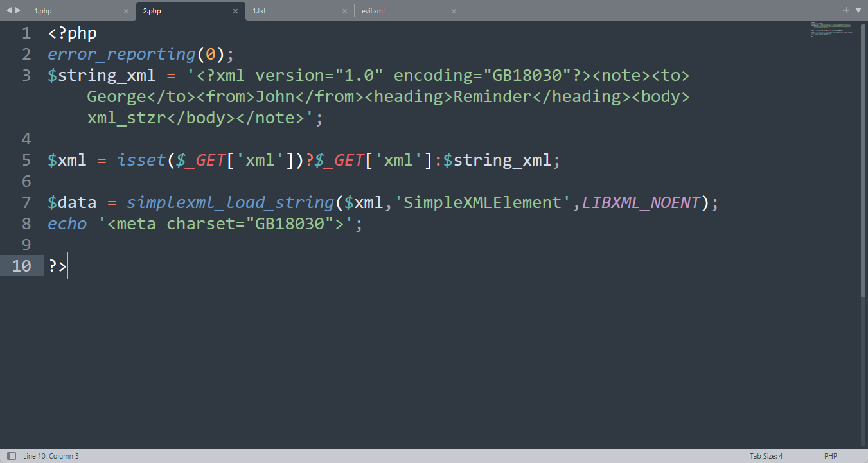Click the Line 10, Column 3 indicator
868x463 pixels.
pyautogui.click(x=51, y=456)
